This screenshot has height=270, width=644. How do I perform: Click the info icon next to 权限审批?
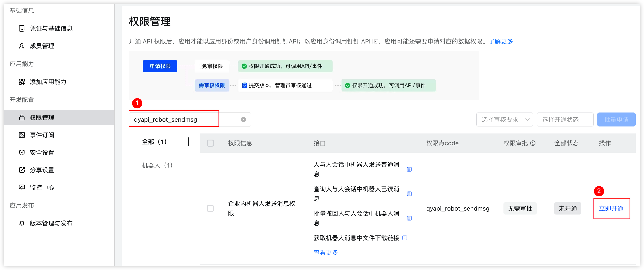(533, 143)
